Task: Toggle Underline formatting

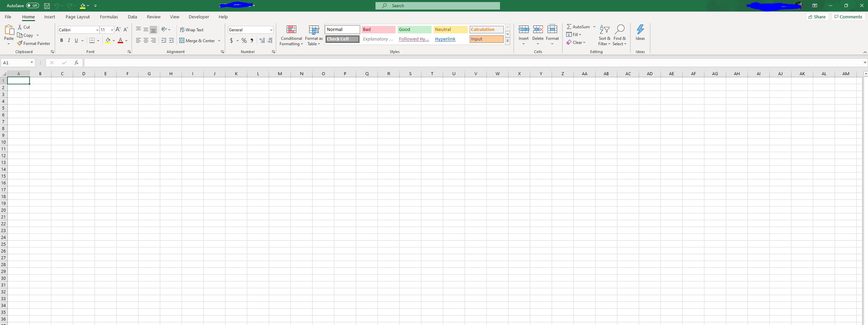Action: click(76, 40)
